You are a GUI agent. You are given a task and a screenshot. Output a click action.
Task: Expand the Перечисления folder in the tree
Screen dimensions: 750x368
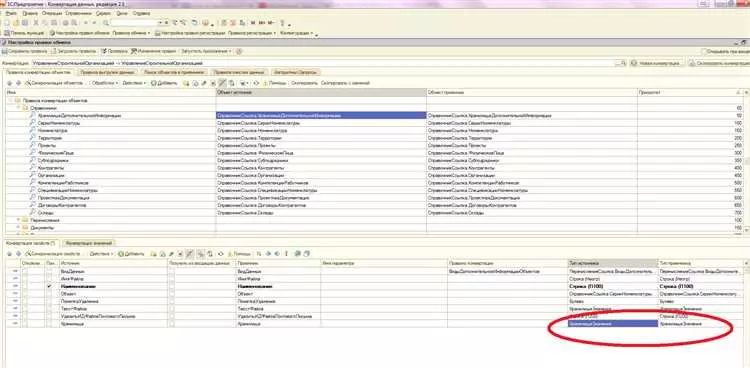[19, 220]
